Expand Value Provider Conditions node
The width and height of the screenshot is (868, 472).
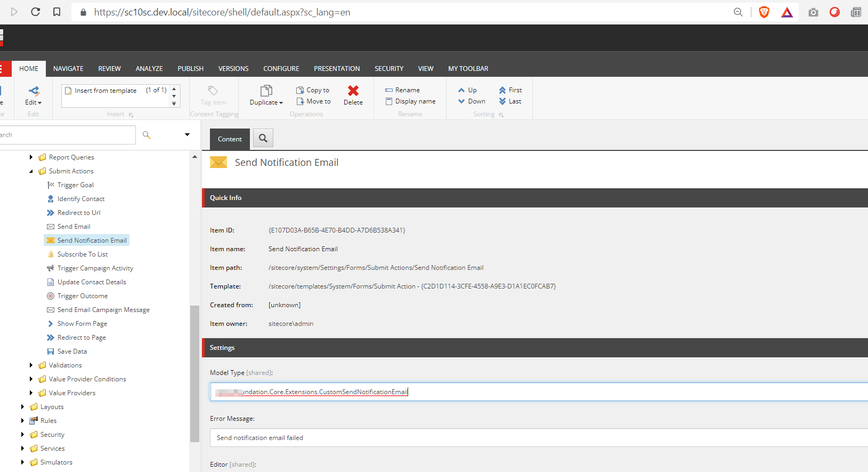click(x=31, y=379)
